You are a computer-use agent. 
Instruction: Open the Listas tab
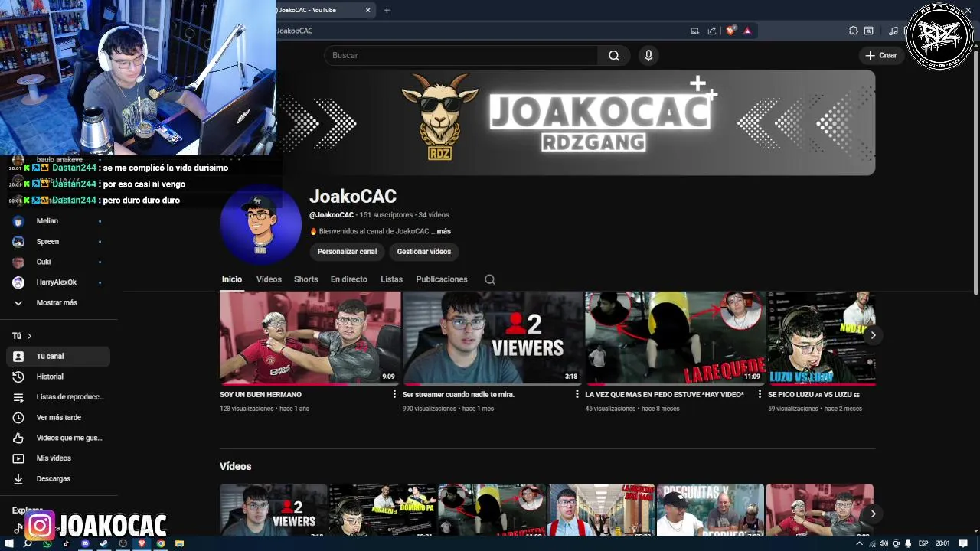[392, 279]
